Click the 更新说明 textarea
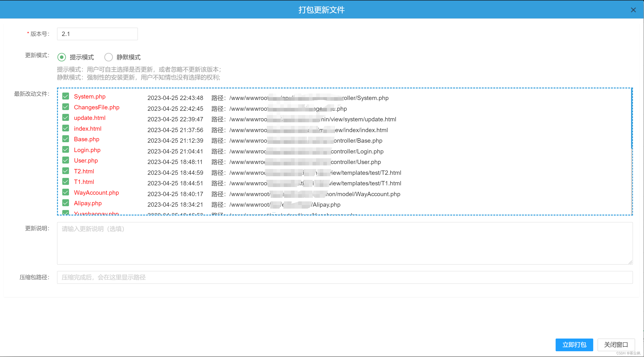The width and height of the screenshot is (644, 357). 345,243
